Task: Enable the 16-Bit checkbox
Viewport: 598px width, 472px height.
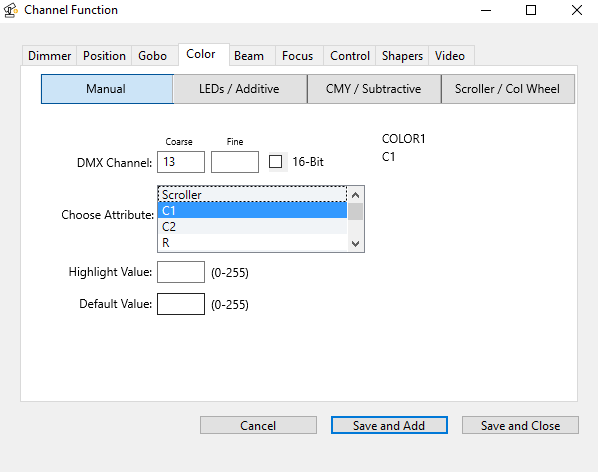Action: [275, 162]
